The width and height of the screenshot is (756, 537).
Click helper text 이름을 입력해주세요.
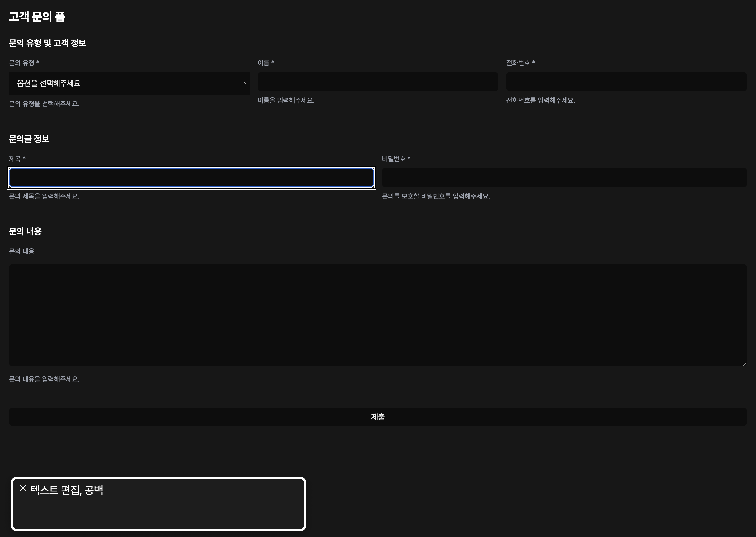click(286, 100)
